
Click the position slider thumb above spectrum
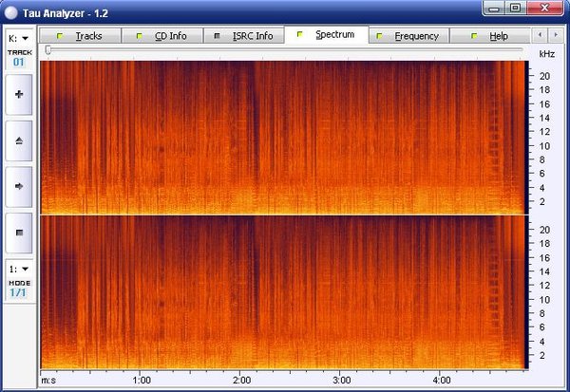tap(48, 49)
